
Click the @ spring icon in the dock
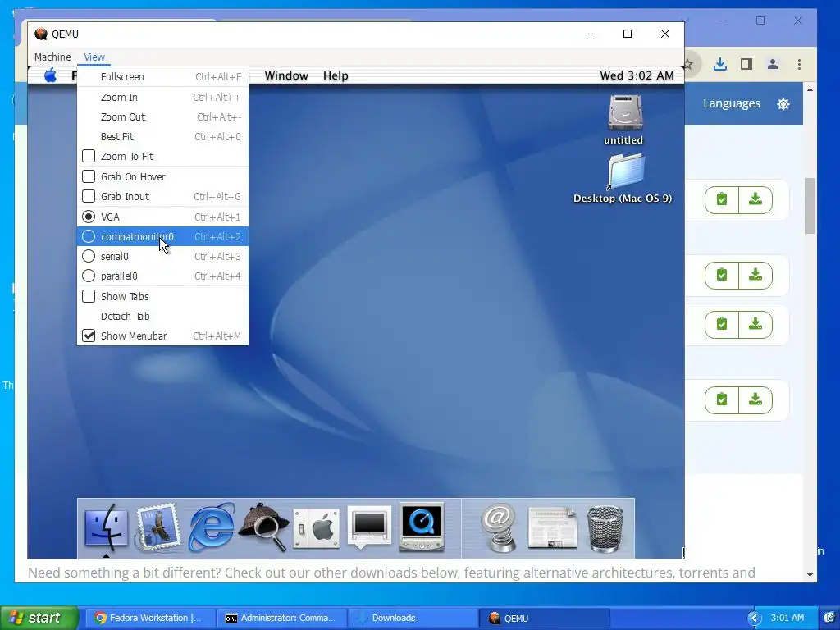tap(498, 527)
